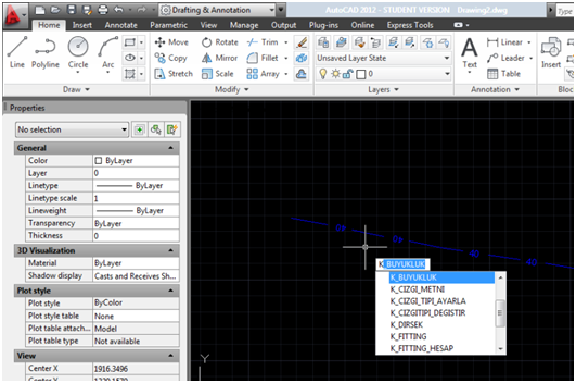
Task: Click the command input field K_BUYUKLUK
Action: click(x=402, y=264)
